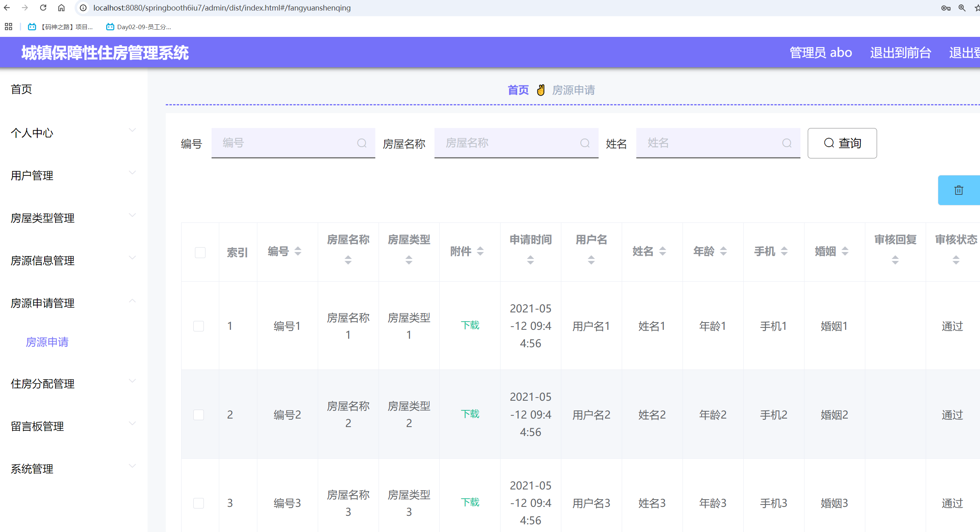The width and height of the screenshot is (980, 532).
Task: Click the browser refresh icon
Action: click(43, 7)
